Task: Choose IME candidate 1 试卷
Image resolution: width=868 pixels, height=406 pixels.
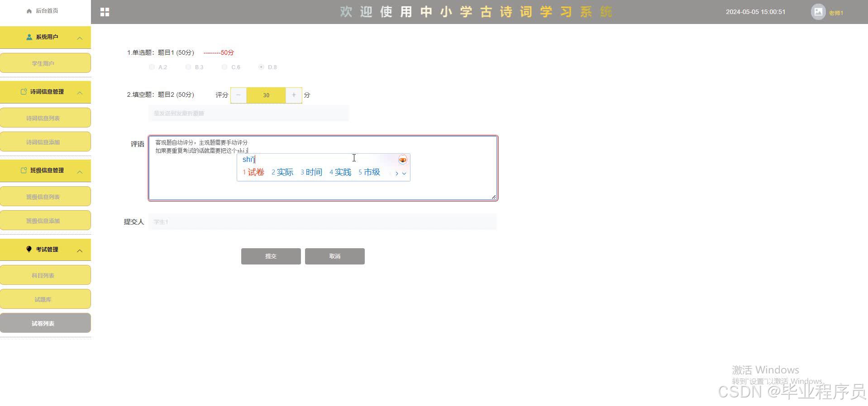Action: [253, 172]
